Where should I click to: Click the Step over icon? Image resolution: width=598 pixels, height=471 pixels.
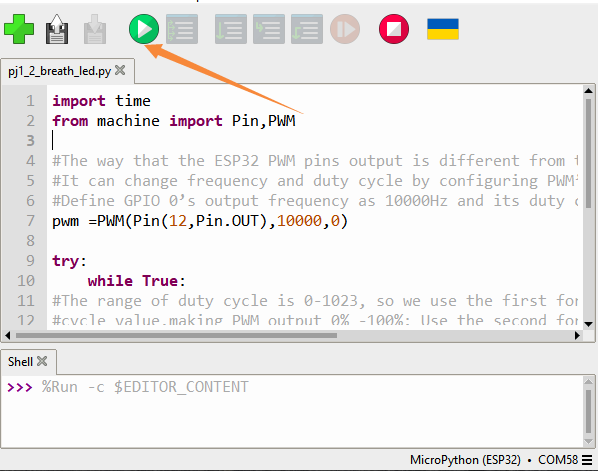(231, 29)
